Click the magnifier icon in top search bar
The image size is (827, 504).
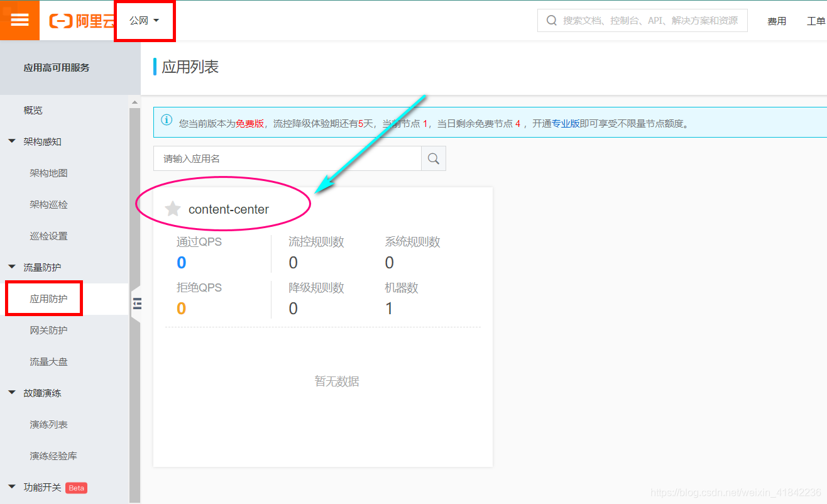click(x=552, y=20)
